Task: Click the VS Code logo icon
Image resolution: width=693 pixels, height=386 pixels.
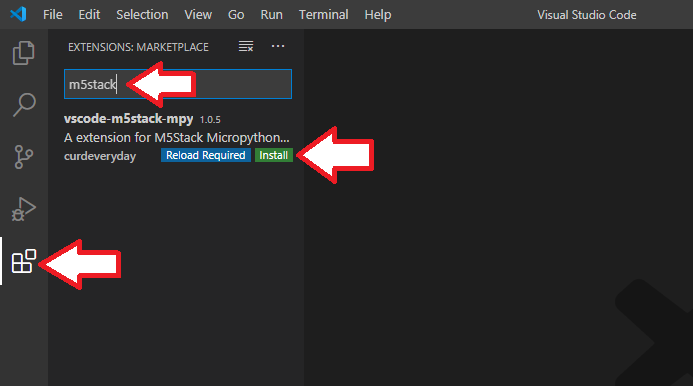Action: (x=18, y=15)
